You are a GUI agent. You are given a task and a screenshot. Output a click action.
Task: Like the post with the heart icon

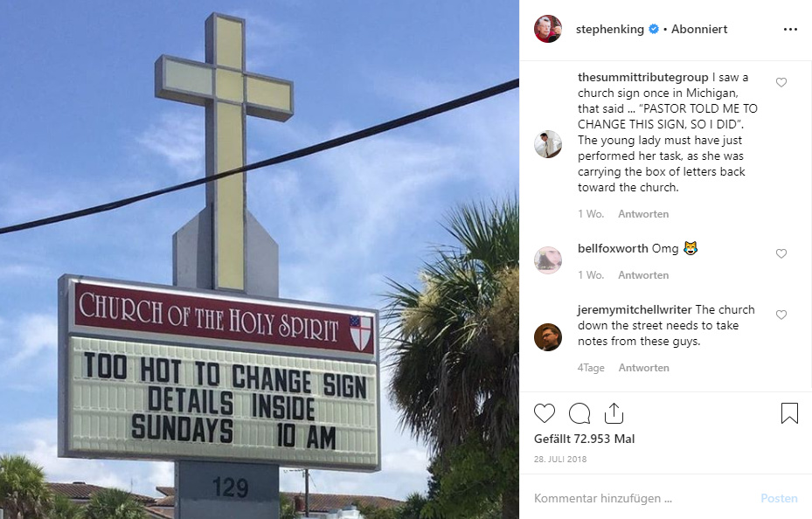[x=545, y=413]
